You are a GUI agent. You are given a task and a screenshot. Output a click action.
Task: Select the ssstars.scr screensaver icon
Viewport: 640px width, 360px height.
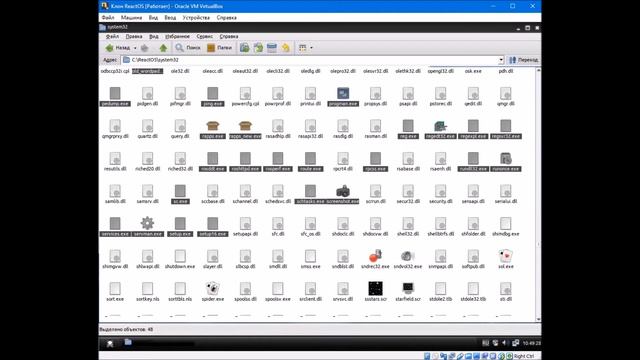point(375,289)
